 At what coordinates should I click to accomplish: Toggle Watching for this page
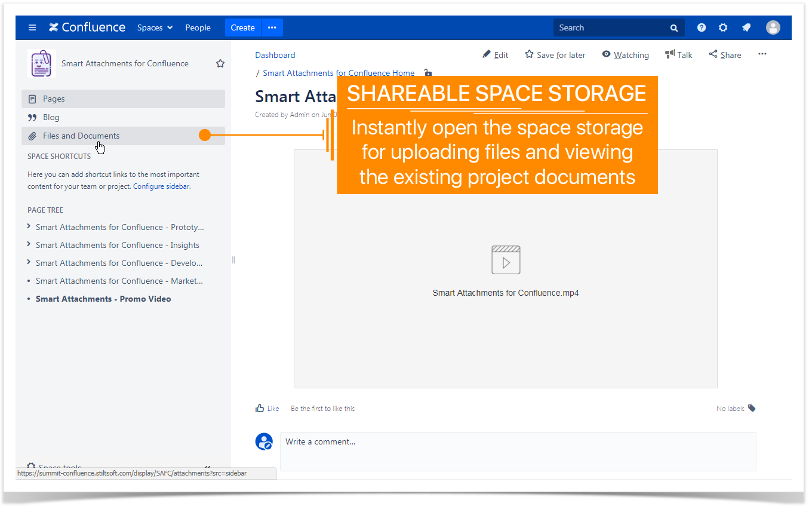point(625,55)
